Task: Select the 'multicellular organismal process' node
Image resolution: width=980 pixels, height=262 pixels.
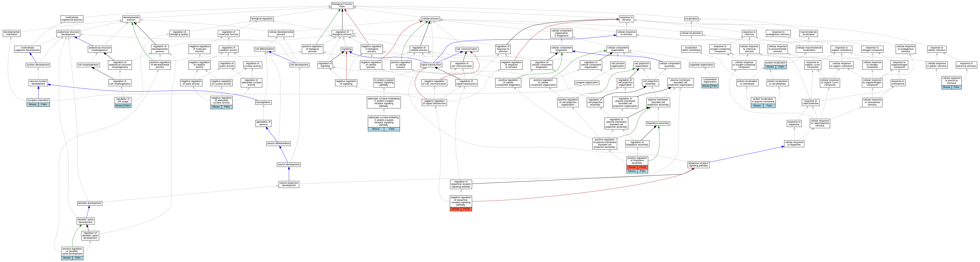Action: (72, 19)
